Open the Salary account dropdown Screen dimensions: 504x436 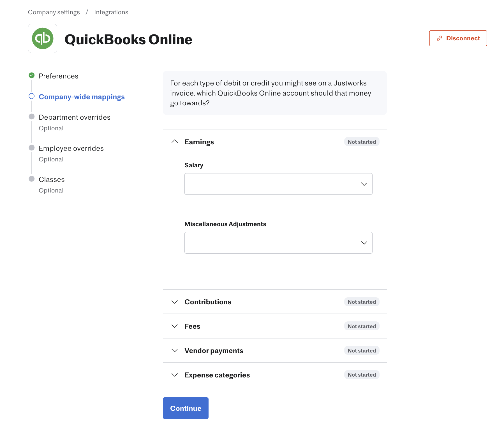pyautogui.click(x=278, y=184)
